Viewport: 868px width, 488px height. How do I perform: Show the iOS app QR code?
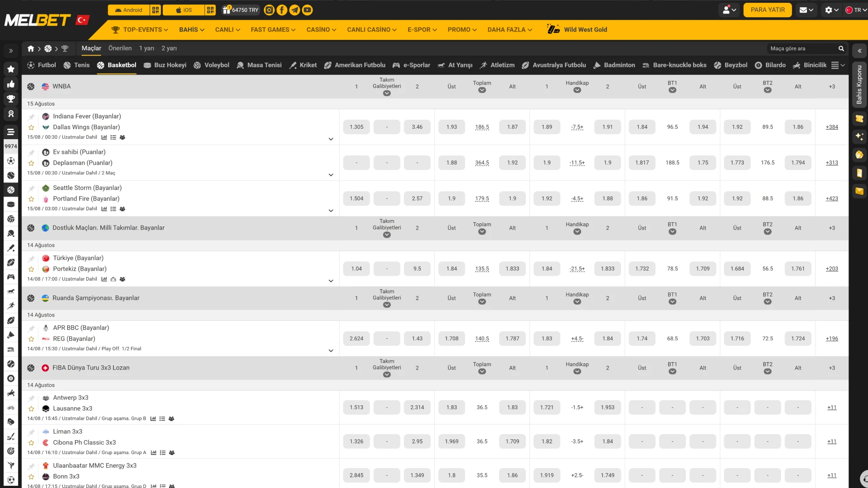pyautogui.click(x=210, y=10)
